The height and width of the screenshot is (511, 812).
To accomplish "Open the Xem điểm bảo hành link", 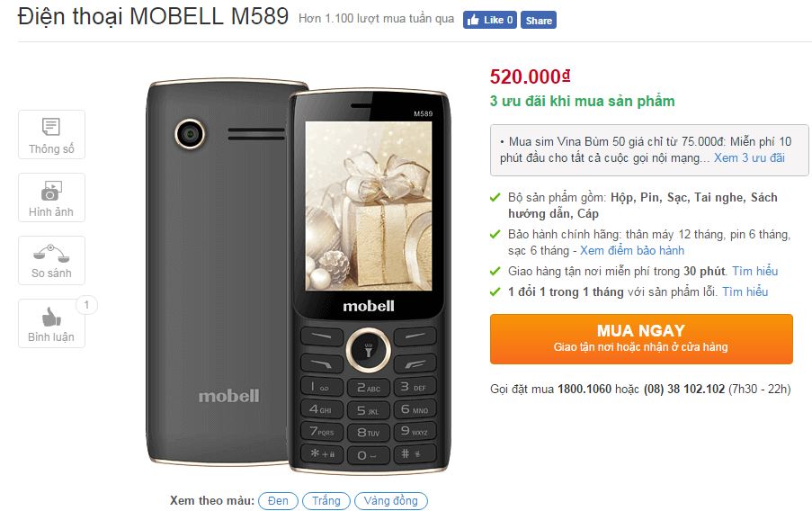I will tap(632, 250).
